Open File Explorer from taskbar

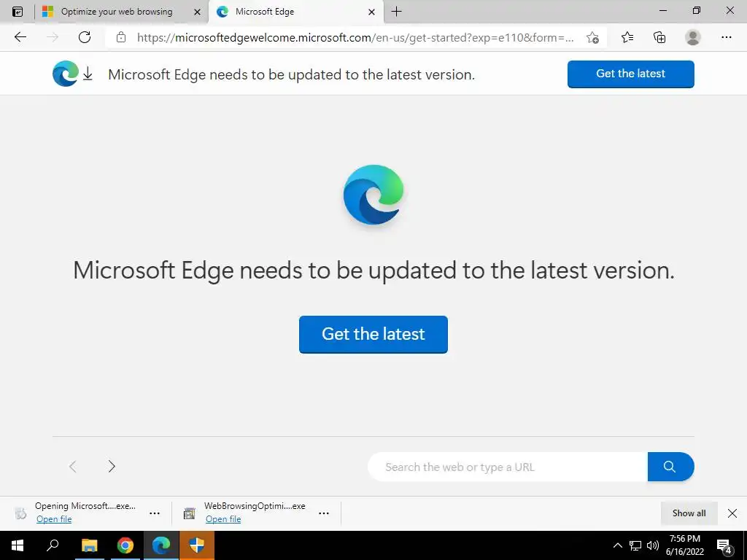[x=89, y=545]
